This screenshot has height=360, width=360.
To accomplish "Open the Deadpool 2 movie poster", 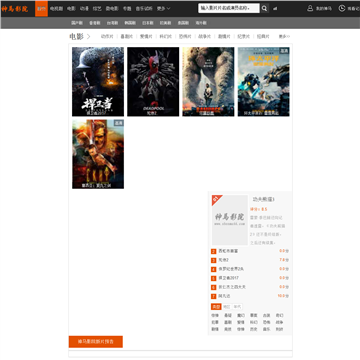I will pos(153,82).
